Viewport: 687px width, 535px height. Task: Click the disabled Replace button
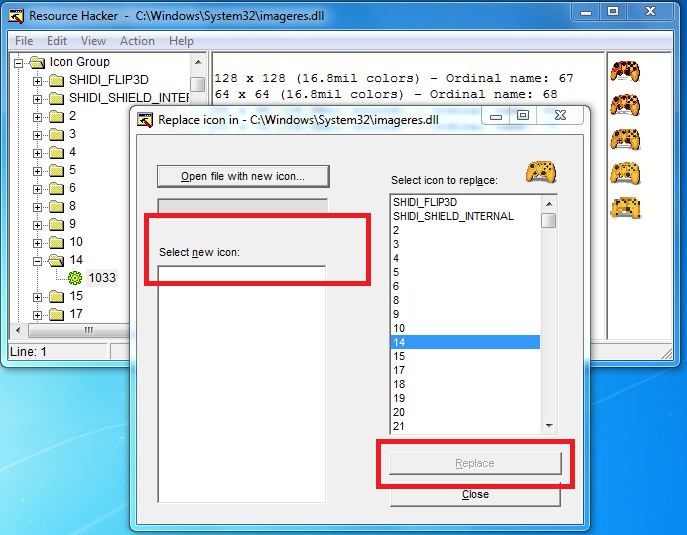[x=475, y=463]
